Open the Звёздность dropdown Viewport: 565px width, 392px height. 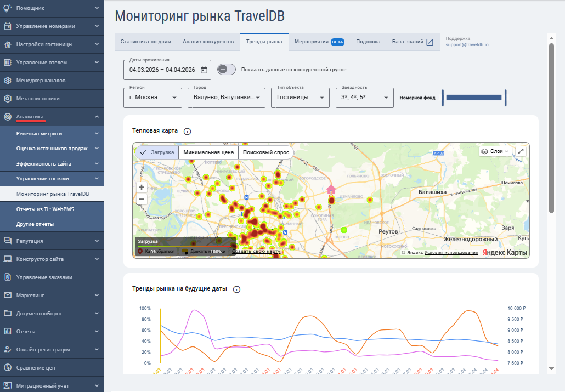[x=365, y=98]
